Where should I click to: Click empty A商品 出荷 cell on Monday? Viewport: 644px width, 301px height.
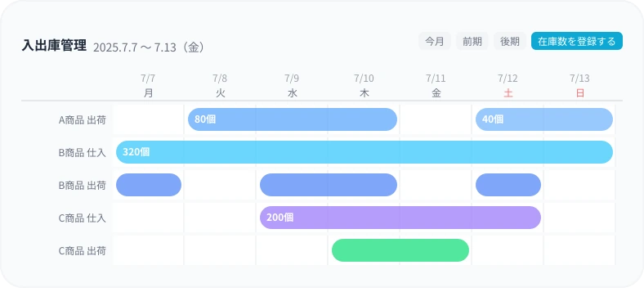pyautogui.click(x=148, y=119)
